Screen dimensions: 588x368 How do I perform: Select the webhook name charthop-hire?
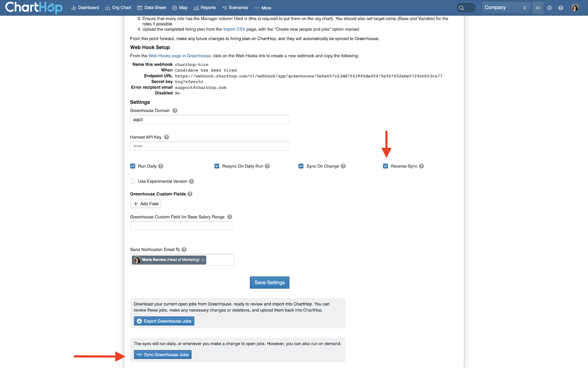click(x=191, y=65)
